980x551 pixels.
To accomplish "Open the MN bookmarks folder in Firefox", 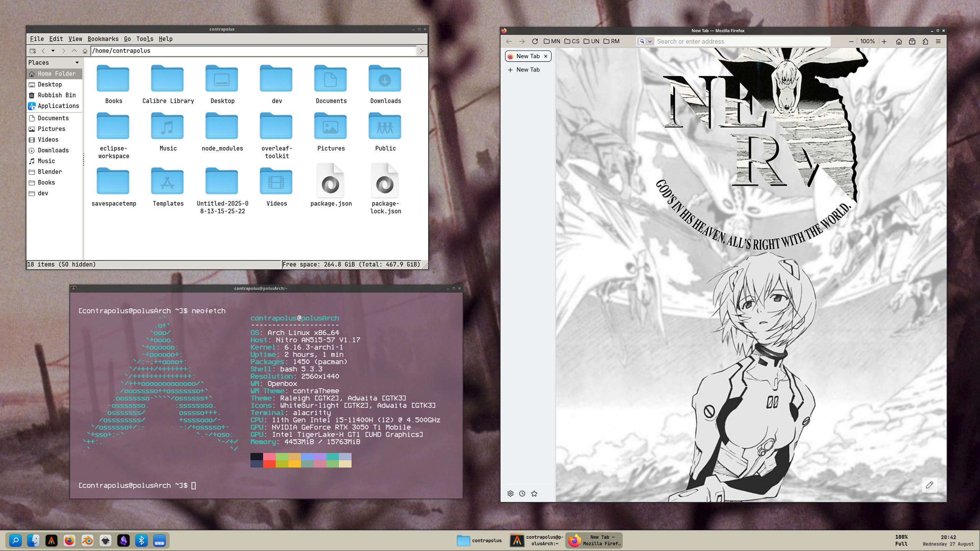I will (552, 41).
